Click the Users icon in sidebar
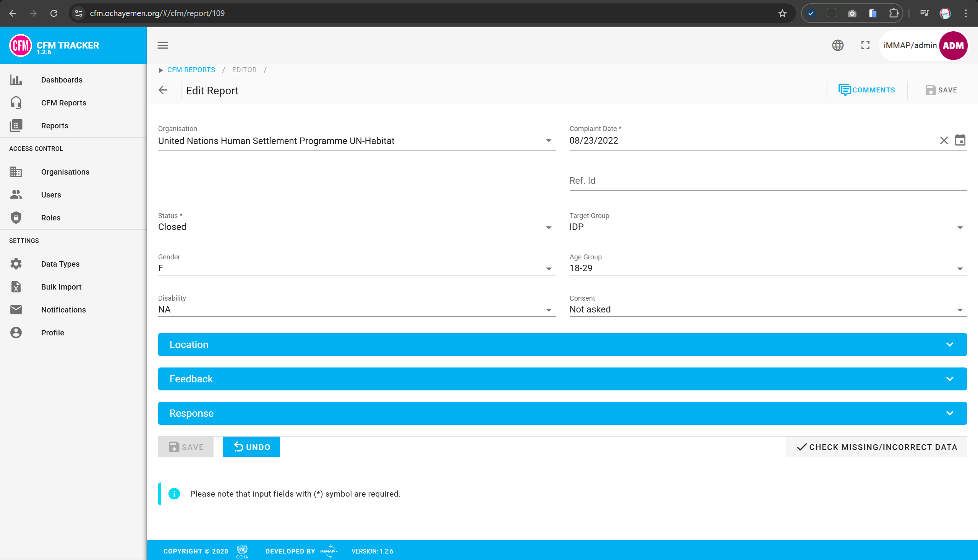Image resolution: width=978 pixels, height=560 pixels. coord(16,194)
